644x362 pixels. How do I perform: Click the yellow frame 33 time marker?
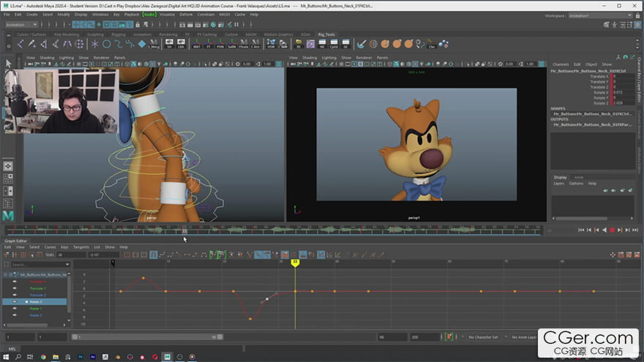(x=295, y=263)
